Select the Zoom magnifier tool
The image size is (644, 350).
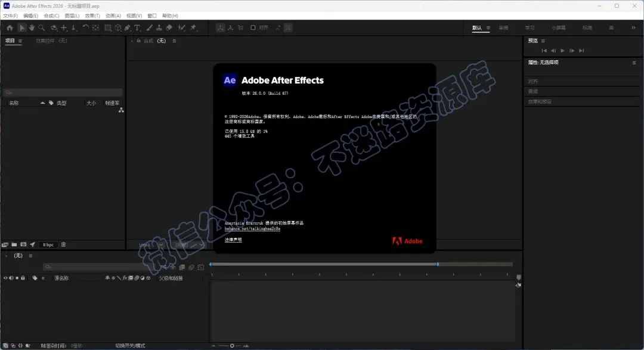pos(42,27)
